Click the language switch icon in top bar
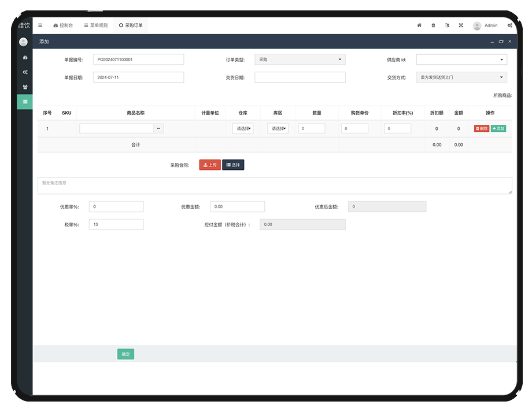 coord(447,25)
